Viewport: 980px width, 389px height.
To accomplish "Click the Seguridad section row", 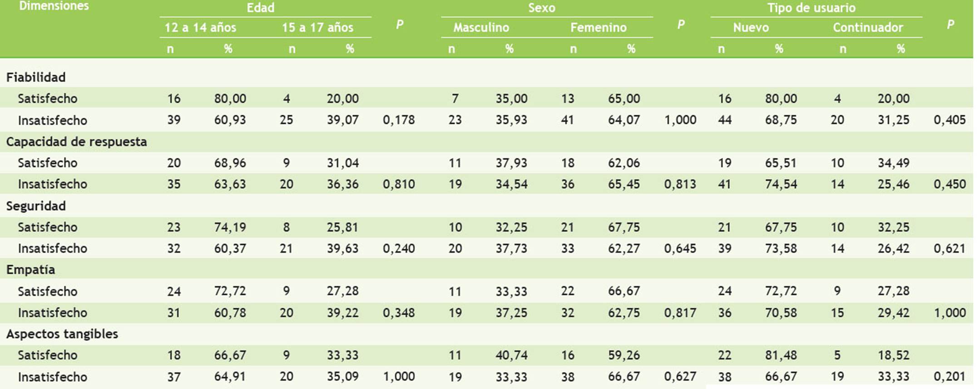I will 36,206.
